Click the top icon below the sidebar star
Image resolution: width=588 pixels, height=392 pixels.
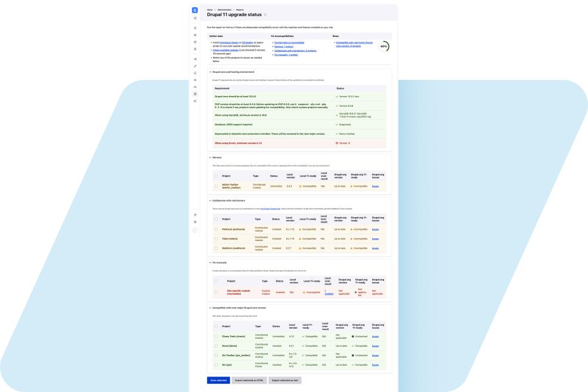pos(195,28)
